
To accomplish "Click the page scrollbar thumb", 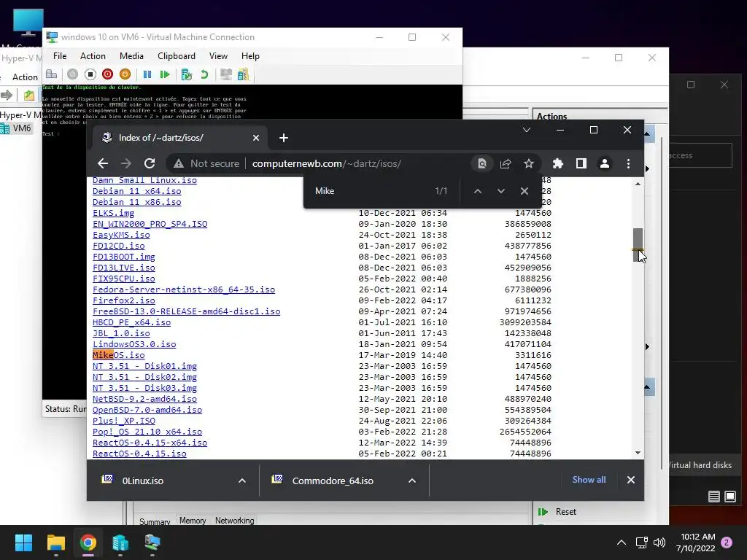I will tap(638, 244).
